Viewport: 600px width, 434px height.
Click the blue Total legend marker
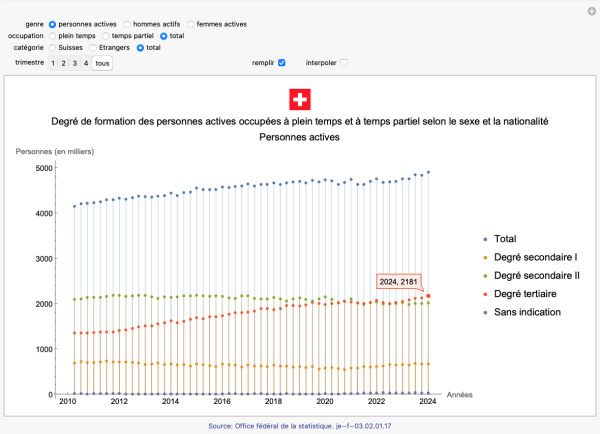[x=485, y=240]
